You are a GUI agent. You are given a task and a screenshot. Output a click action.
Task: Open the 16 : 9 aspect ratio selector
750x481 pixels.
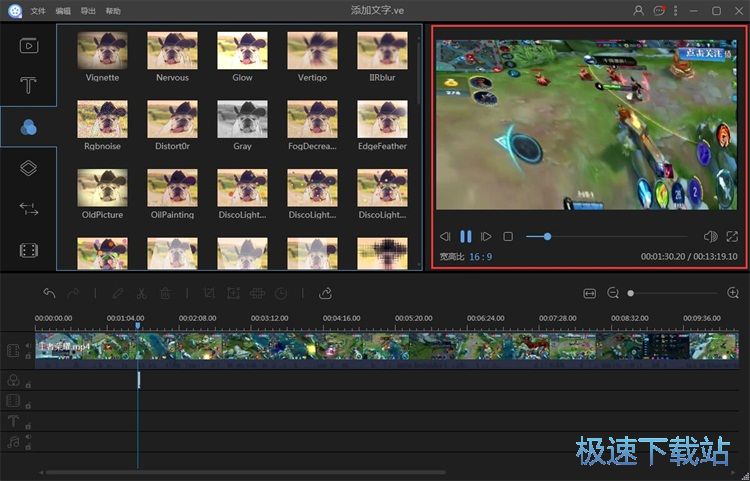(x=480, y=257)
